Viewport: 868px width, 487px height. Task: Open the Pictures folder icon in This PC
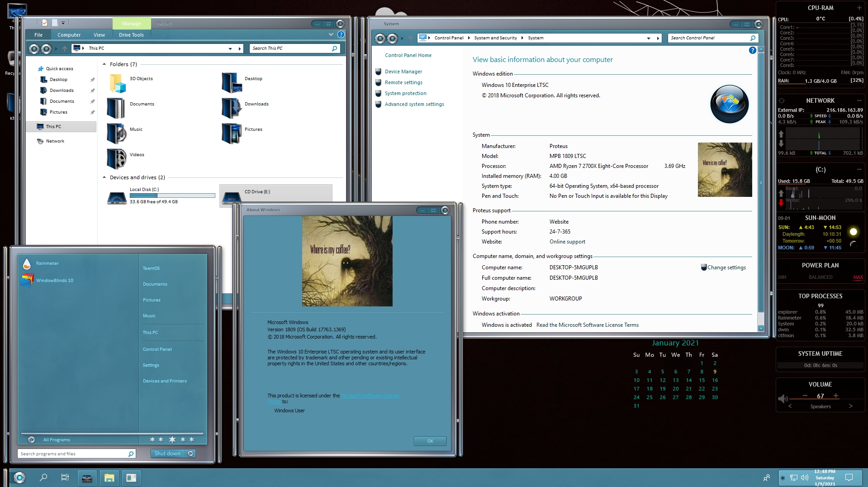pos(232,134)
